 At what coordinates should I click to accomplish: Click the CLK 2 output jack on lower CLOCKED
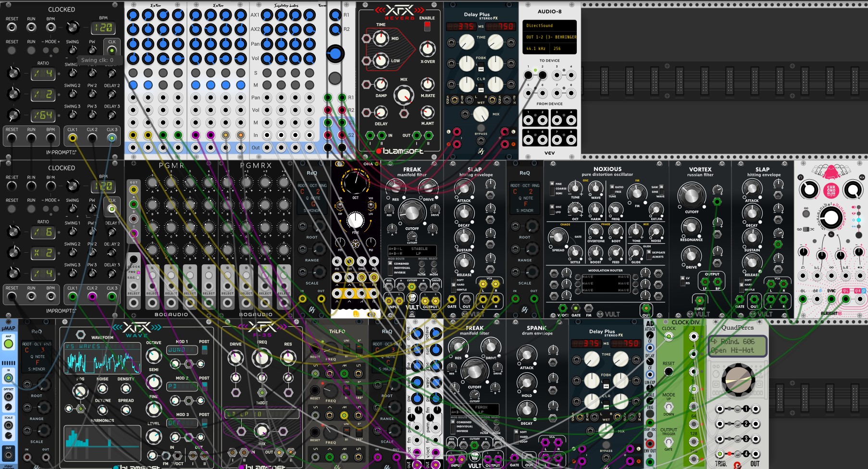[x=92, y=296]
